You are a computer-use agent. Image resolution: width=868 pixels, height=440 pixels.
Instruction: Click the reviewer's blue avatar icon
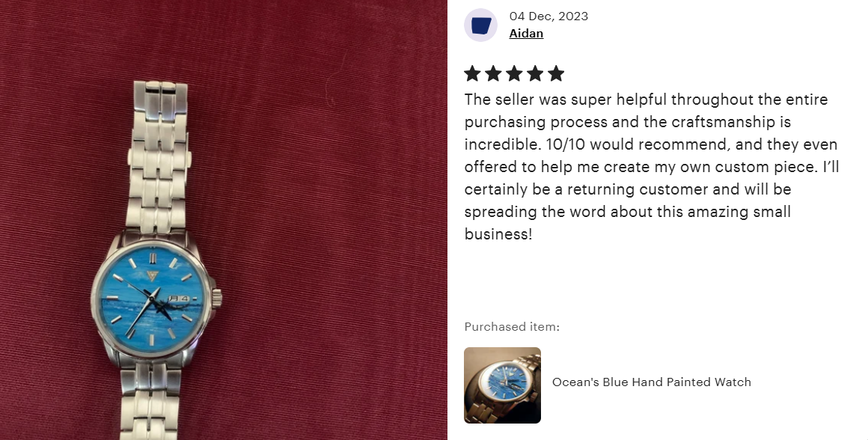coord(480,25)
